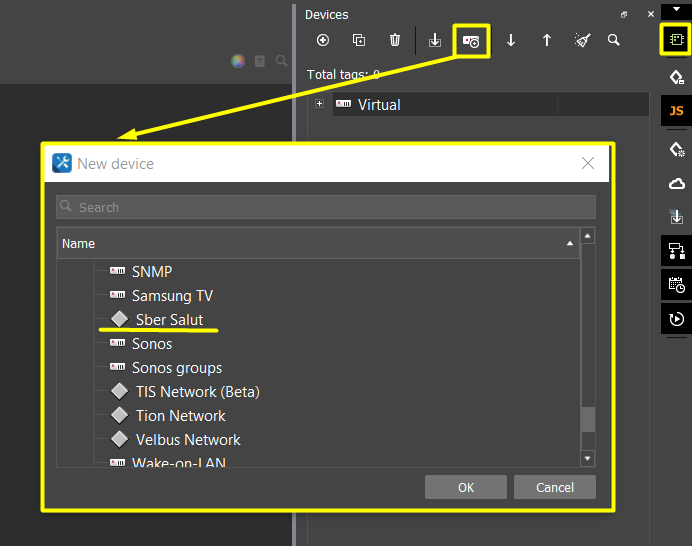Open the cloud panel in the sidebar
The width and height of the screenshot is (692, 546).
(x=676, y=183)
